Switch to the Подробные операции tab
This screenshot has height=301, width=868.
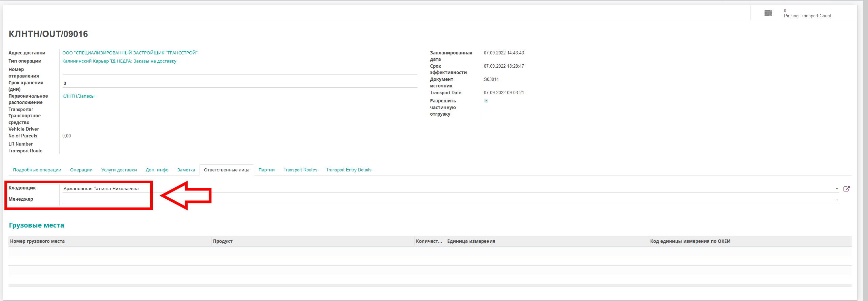coord(37,170)
